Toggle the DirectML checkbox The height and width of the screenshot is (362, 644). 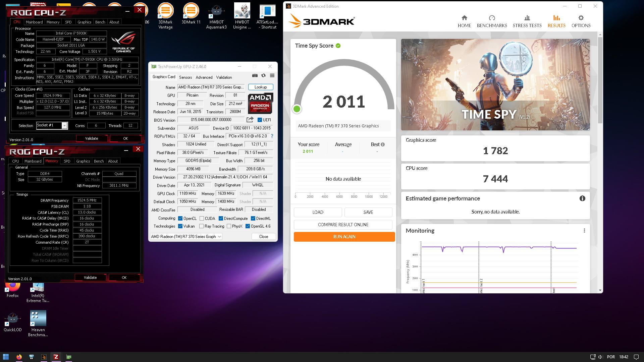[253, 218]
